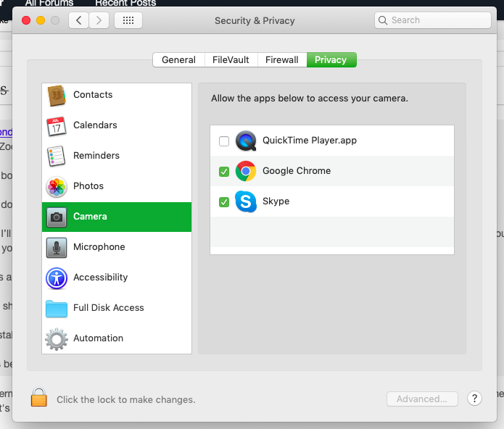Open help with the question mark button
The image size is (504, 429).
474,399
